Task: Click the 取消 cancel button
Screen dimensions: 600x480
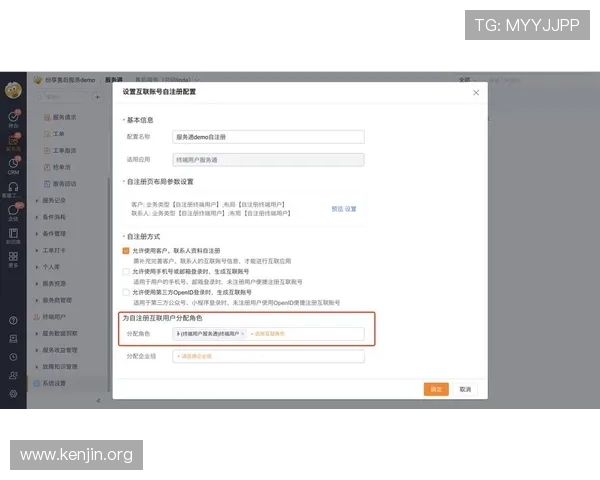Action: (x=465, y=389)
